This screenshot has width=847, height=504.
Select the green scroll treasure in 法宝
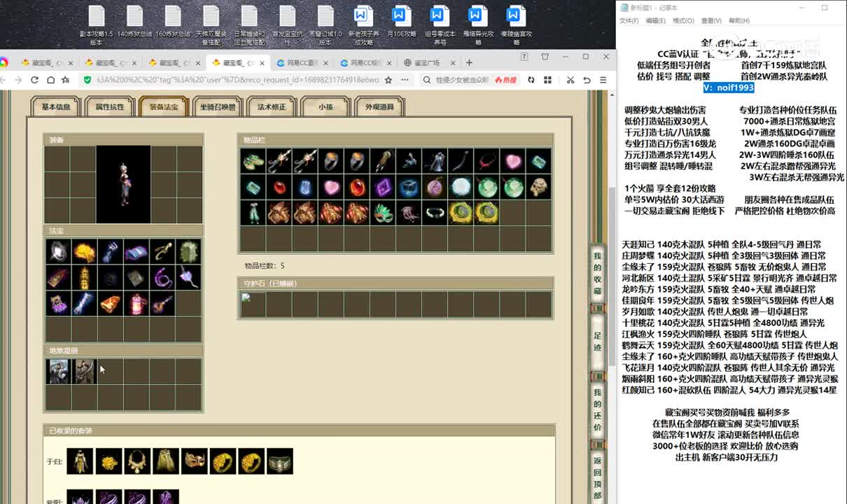188,252
